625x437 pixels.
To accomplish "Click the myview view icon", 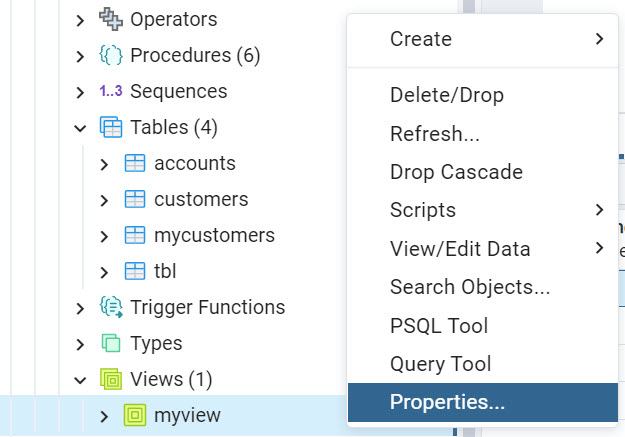I will click(135, 415).
